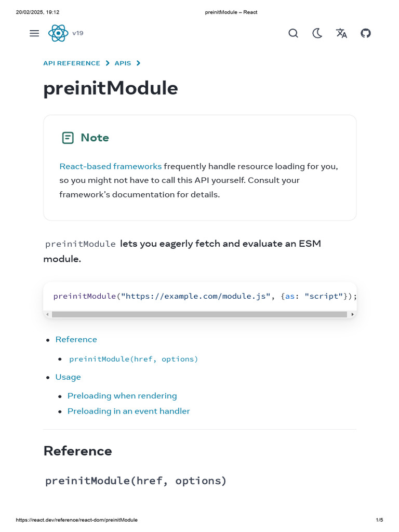This screenshot has width=399, height=532.
Task: Jump to Usage section link
Action: [68, 377]
